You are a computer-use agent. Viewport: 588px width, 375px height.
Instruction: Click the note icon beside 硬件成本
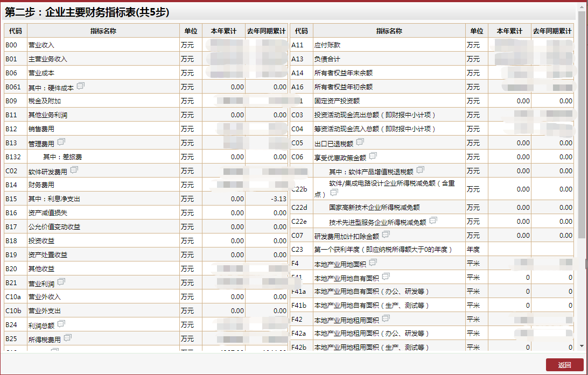(81, 86)
